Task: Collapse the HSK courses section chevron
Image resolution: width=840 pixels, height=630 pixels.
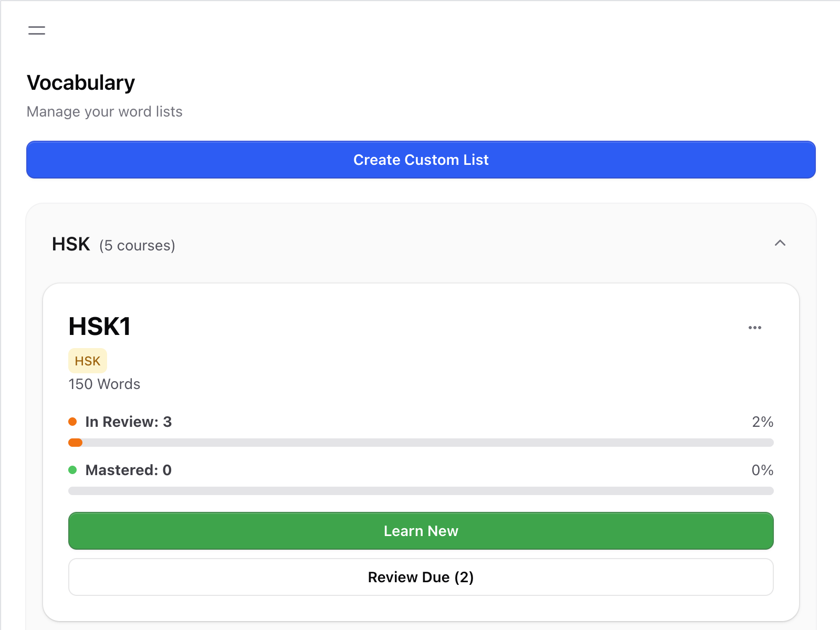Action: (780, 243)
